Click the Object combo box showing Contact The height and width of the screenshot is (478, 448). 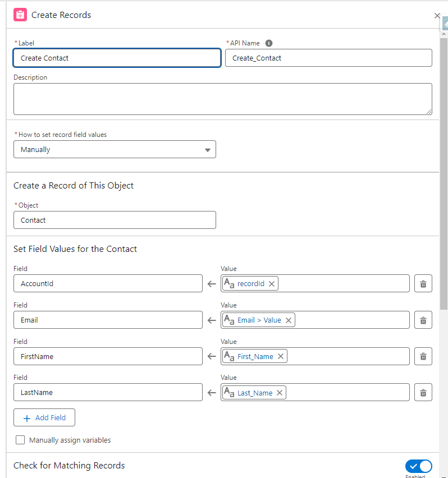pyautogui.click(x=115, y=220)
